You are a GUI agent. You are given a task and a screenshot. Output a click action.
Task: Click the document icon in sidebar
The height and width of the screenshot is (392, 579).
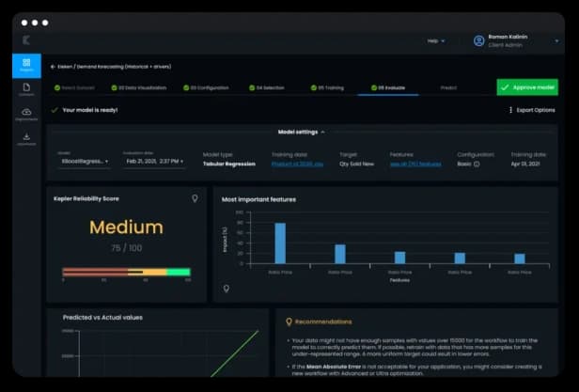[25, 89]
